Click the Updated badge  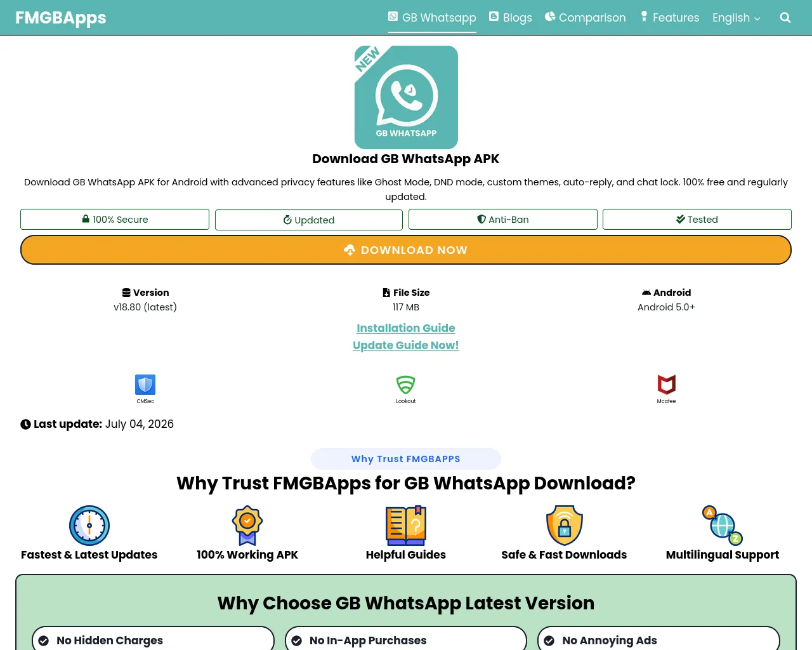(x=309, y=220)
